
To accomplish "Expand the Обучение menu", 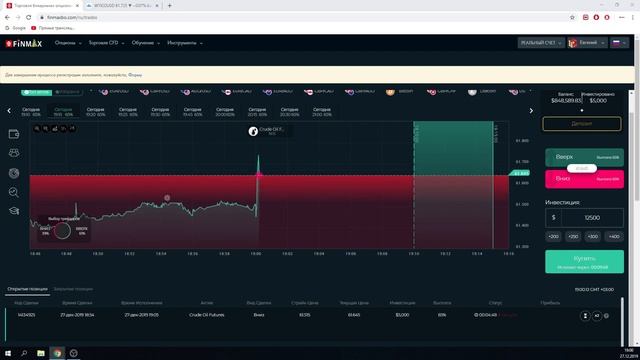I will click(145, 43).
